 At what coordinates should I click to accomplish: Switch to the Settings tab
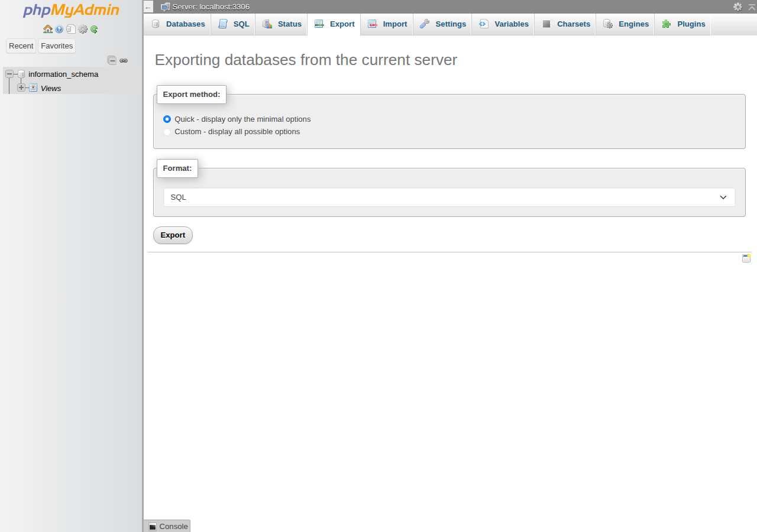click(443, 24)
